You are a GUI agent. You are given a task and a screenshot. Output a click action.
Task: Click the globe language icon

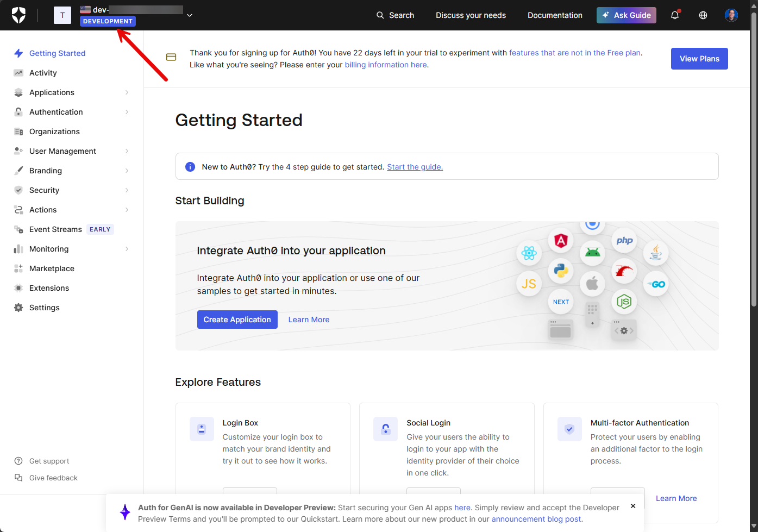[x=703, y=15]
